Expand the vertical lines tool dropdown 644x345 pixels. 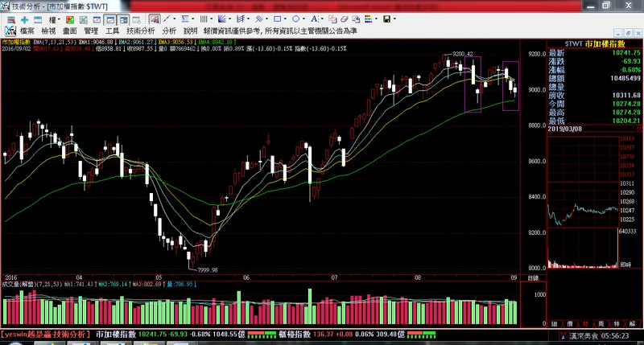[x=211, y=18]
